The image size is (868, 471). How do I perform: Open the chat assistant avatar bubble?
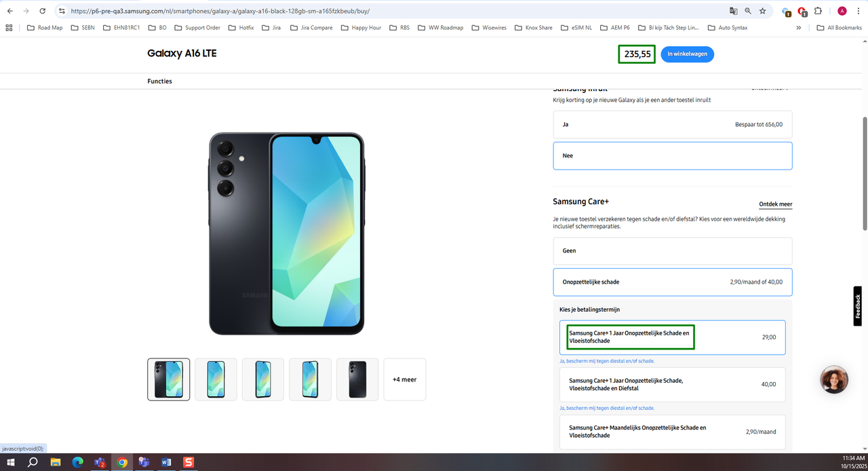coord(834,379)
